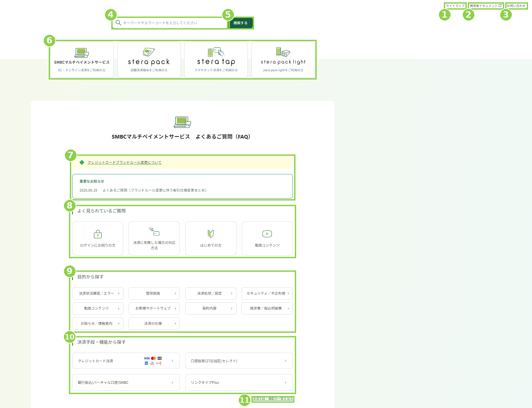Screen dimensions: 532x408
Task: Select the セキュリティ／不正利用 category button
Action: pos(267,293)
